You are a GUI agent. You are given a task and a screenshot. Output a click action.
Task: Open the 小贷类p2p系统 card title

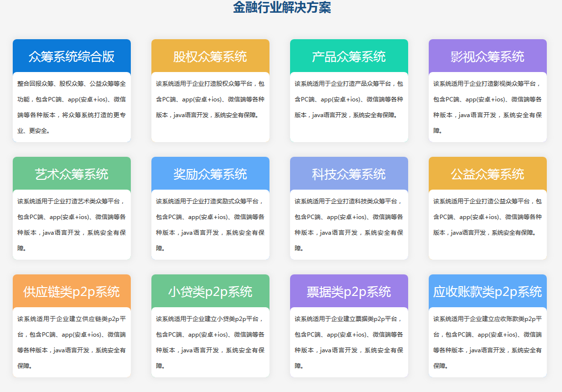[210, 292]
